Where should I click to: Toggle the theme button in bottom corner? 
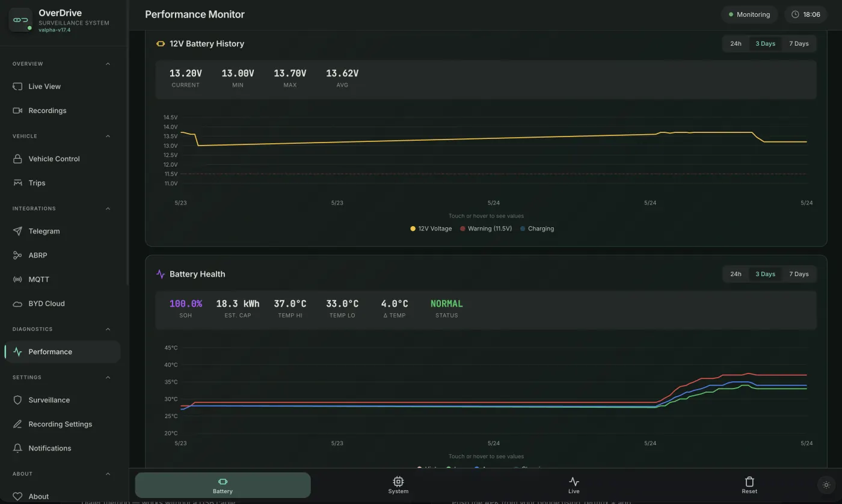click(826, 485)
